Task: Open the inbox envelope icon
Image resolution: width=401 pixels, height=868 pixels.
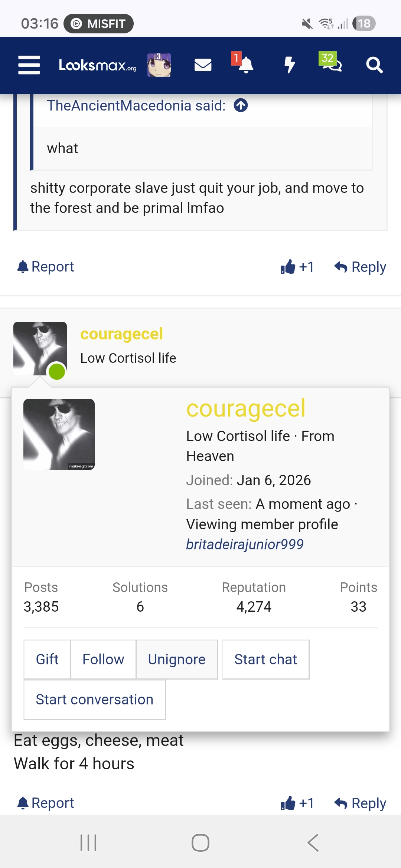Action: 203,65
